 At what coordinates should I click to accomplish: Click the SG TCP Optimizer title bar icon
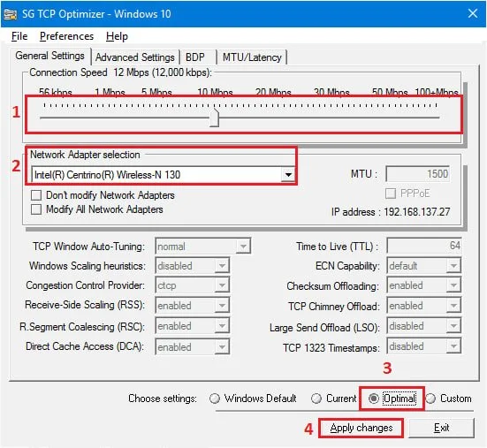tap(10, 14)
